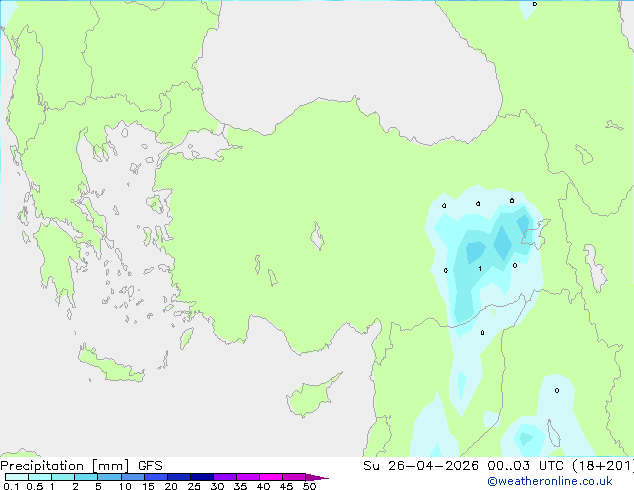Click the '0.1' legend scale label
This screenshot has height=490, width=634.
[11, 486]
